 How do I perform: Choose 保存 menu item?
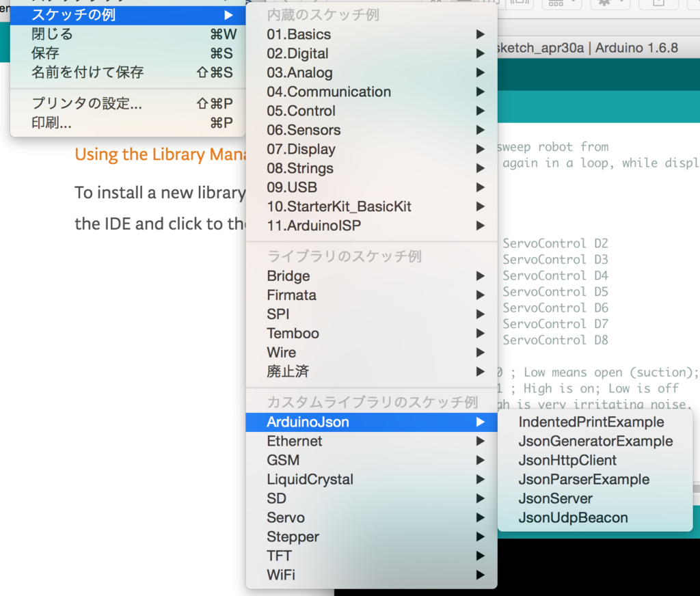(128, 53)
